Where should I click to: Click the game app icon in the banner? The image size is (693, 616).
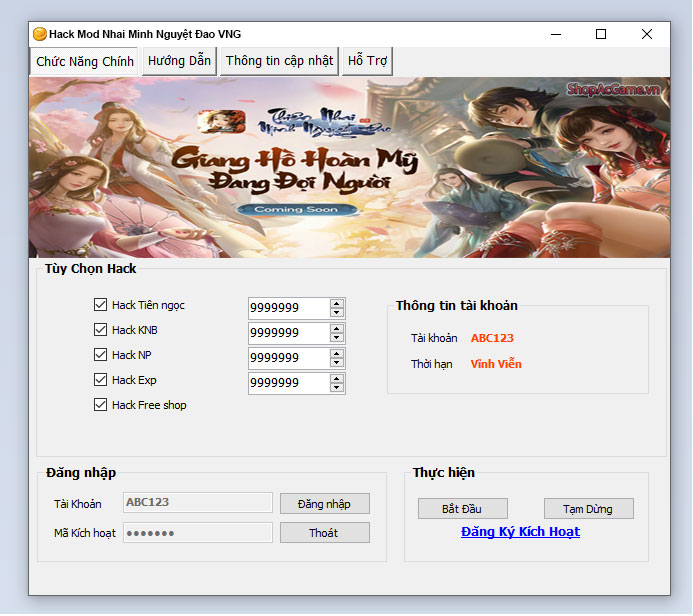[221, 122]
